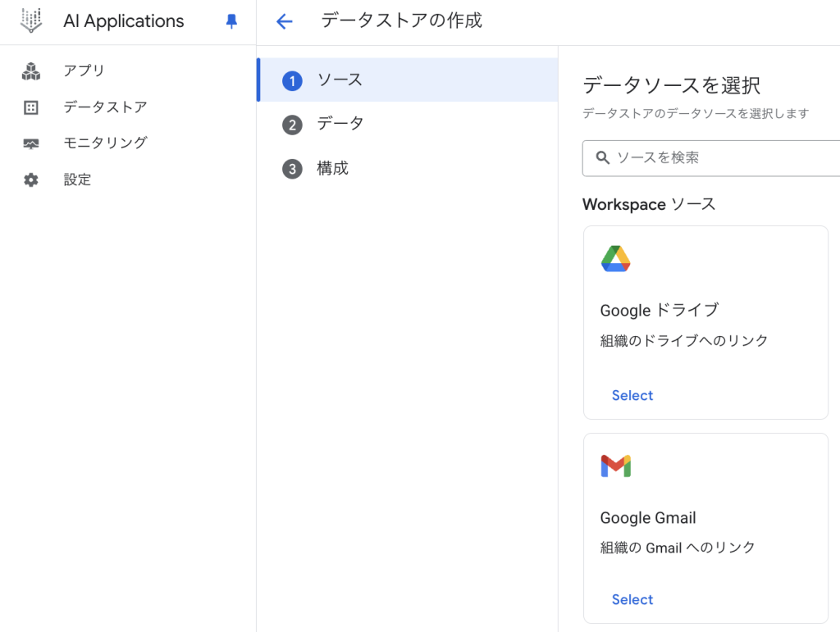Click the AI Applications title text
840x632 pixels.
(x=124, y=22)
